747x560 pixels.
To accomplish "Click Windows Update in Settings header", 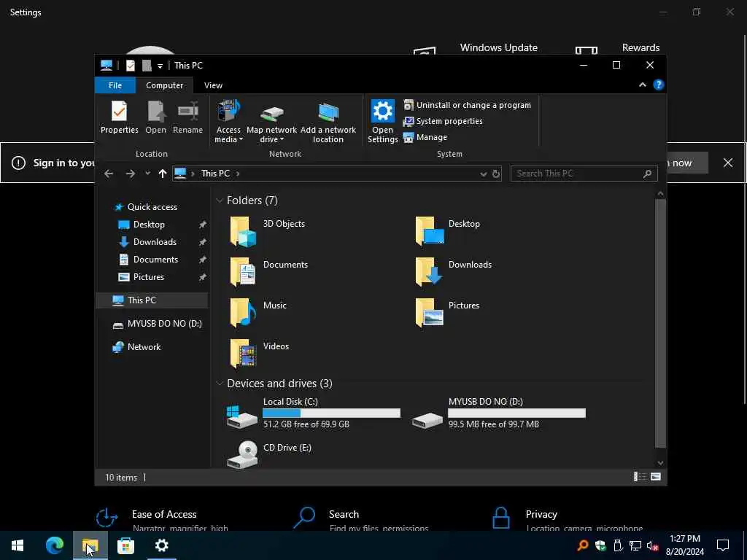I will point(499,47).
